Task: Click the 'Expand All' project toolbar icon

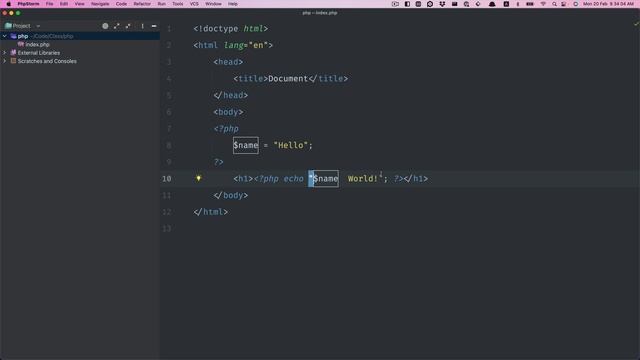Action: [117, 26]
